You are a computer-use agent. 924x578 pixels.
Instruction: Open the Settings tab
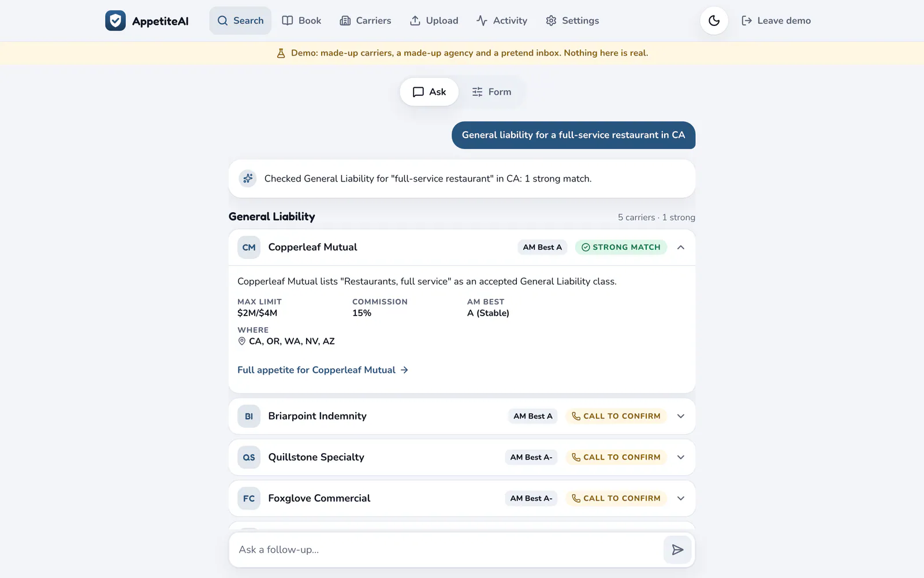point(572,21)
